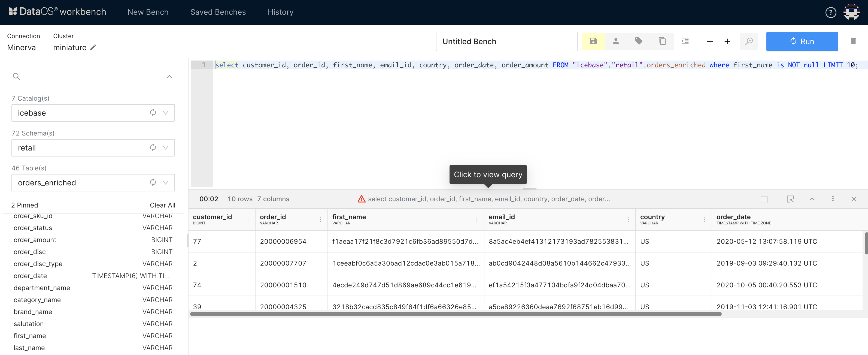Open the Saved Benches tab
The width and height of the screenshot is (868, 355).
[218, 12]
